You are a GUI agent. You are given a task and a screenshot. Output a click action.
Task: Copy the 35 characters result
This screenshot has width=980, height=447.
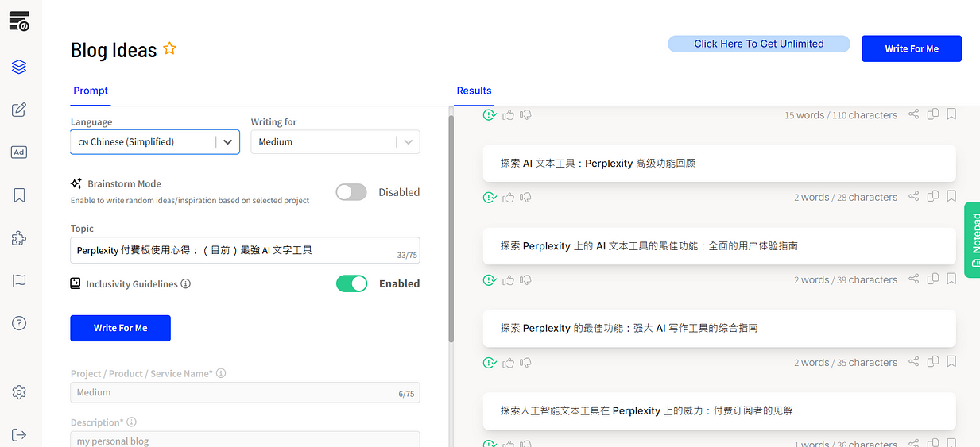click(x=933, y=362)
